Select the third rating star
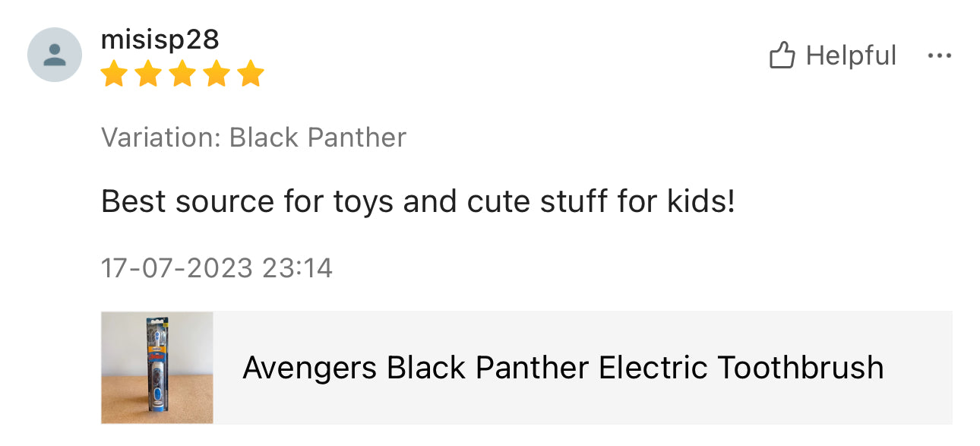 (182, 74)
